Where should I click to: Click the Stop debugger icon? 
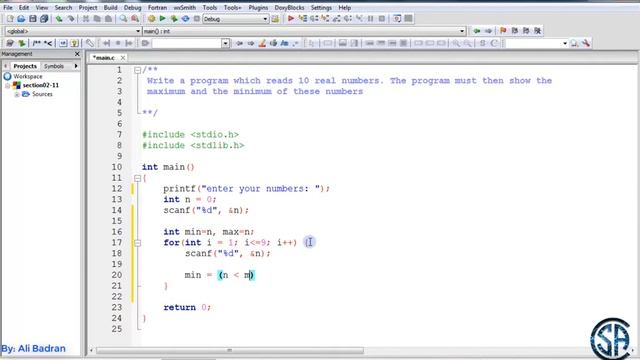click(x=382, y=19)
